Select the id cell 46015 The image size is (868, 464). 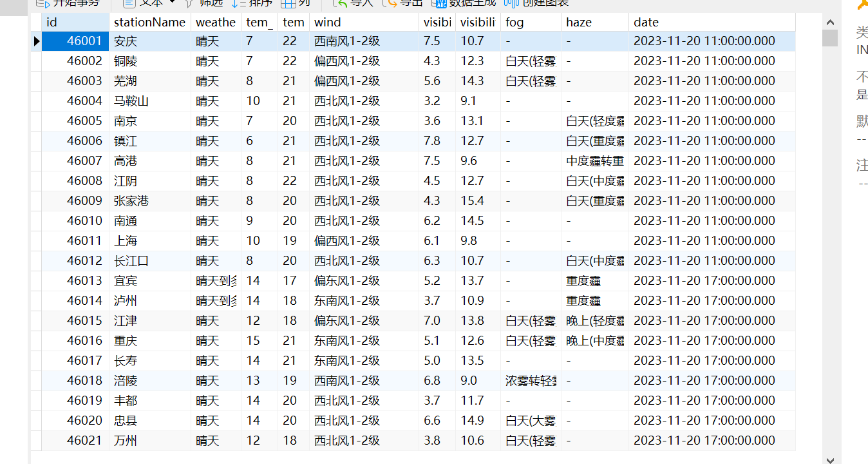pyautogui.click(x=84, y=320)
